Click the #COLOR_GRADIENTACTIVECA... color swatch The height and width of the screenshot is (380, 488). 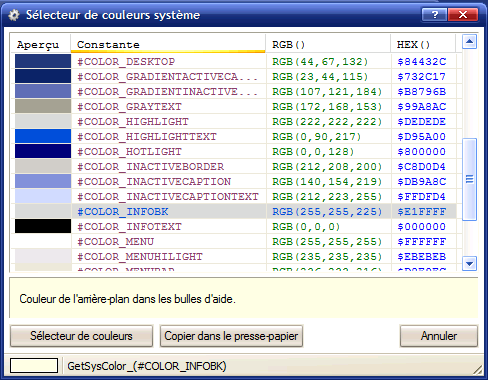tap(43, 76)
